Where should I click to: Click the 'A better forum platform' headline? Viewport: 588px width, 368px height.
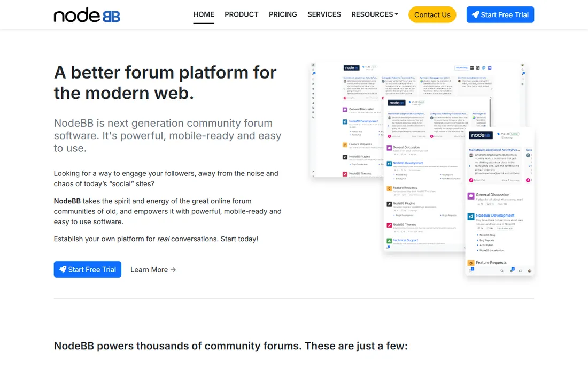pyautogui.click(x=165, y=82)
